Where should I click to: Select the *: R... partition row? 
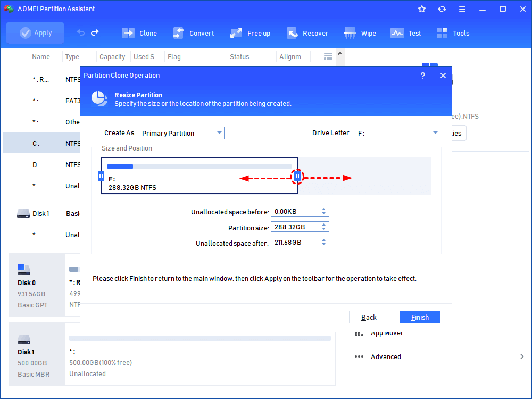[41, 80]
